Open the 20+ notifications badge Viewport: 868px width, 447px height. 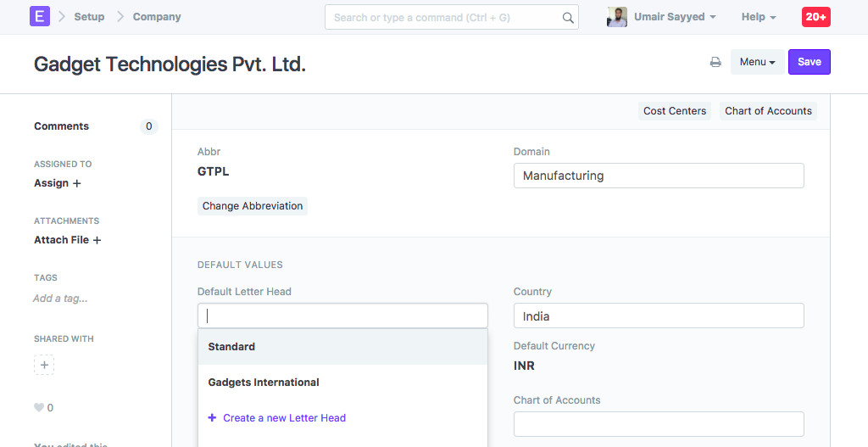coord(816,17)
